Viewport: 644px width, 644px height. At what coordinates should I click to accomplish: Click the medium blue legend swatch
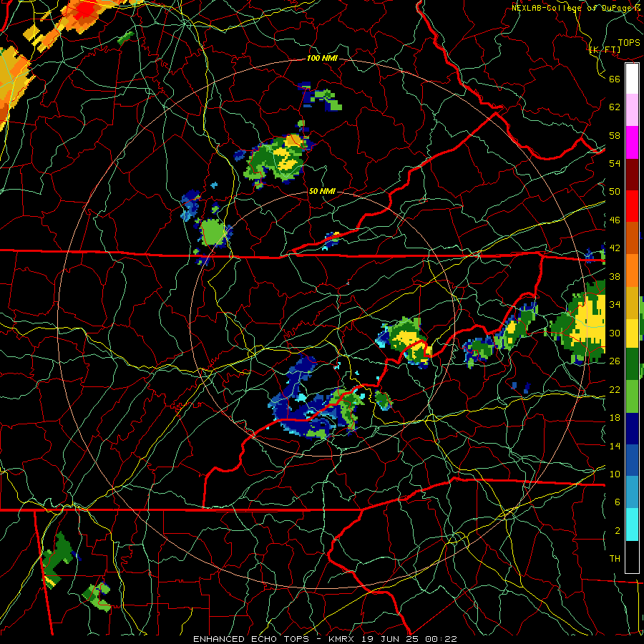(632, 460)
